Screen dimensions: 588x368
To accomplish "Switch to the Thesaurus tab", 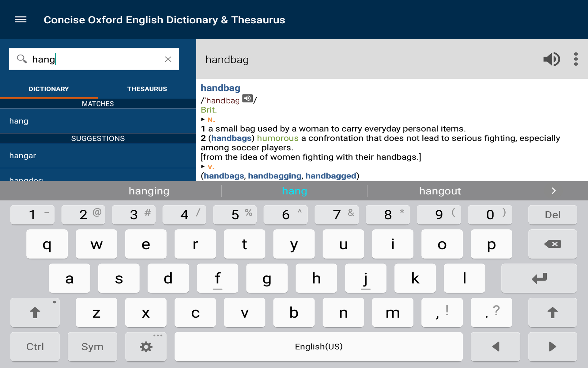I will coord(147,89).
